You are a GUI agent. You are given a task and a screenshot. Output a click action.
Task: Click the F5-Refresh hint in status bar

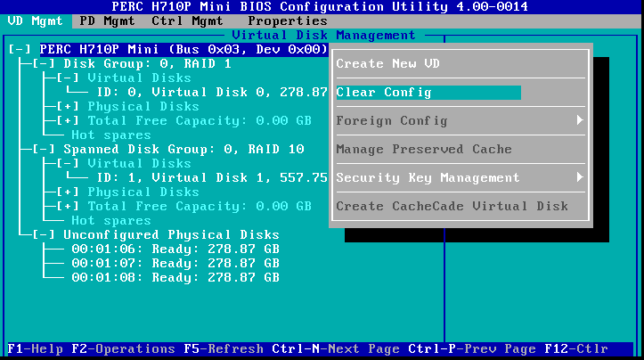tap(224, 349)
